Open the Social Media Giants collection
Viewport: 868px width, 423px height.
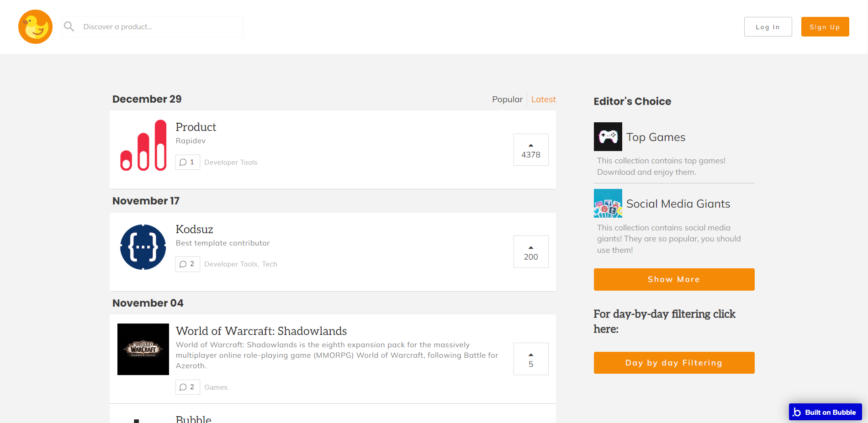[678, 204]
